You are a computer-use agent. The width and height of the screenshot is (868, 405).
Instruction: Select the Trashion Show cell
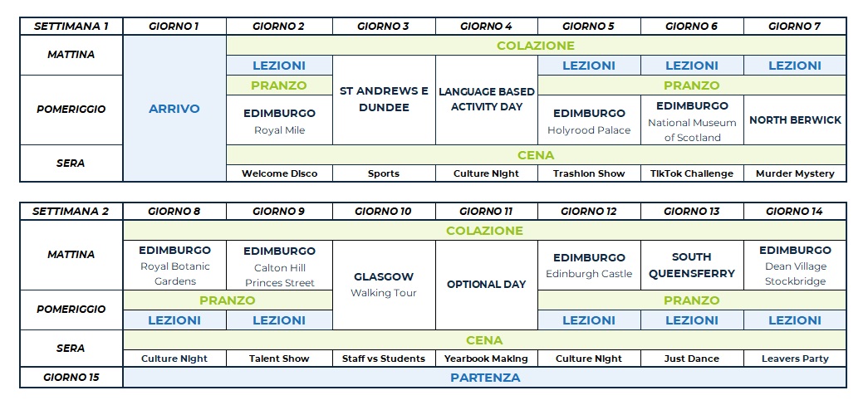[589, 173]
